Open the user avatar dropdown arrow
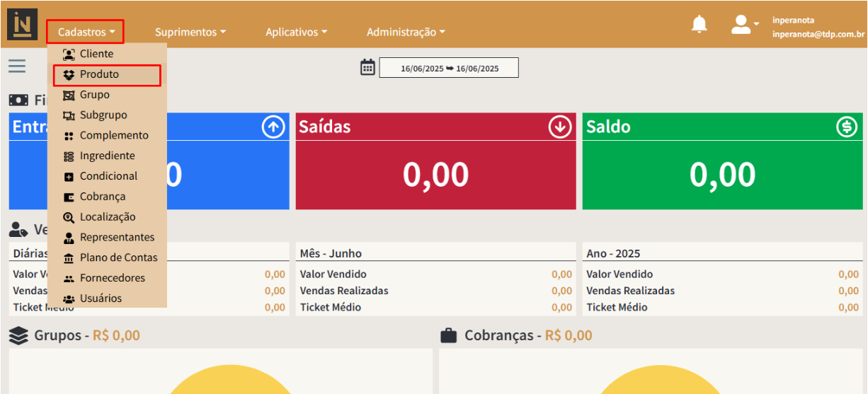 (x=756, y=24)
